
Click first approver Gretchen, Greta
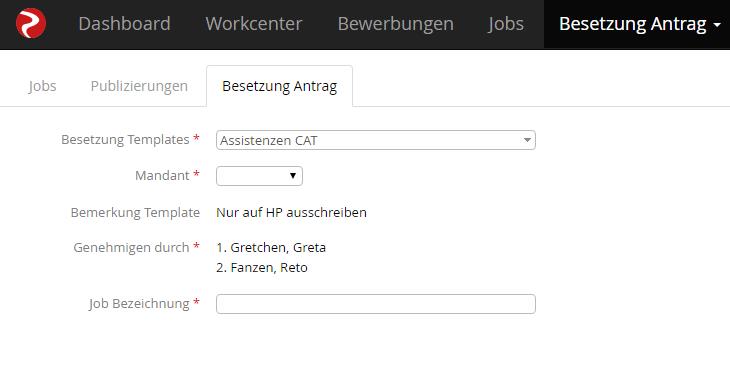[x=271, y=248]
